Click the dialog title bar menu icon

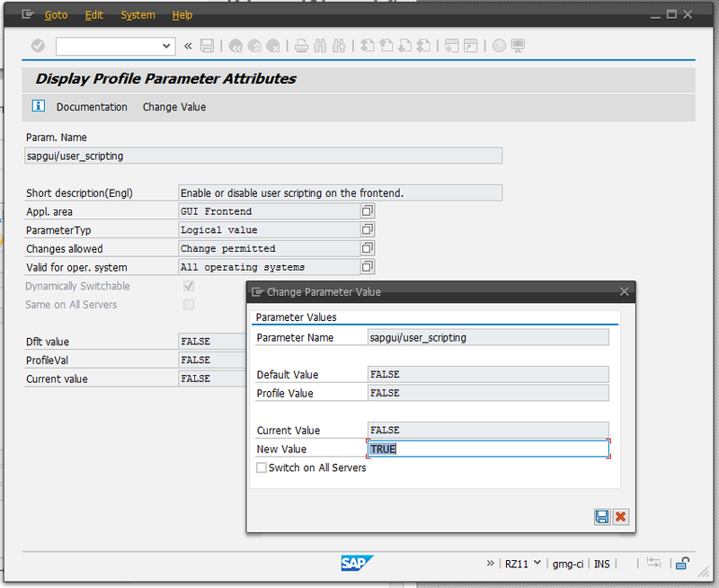[257, 291]
